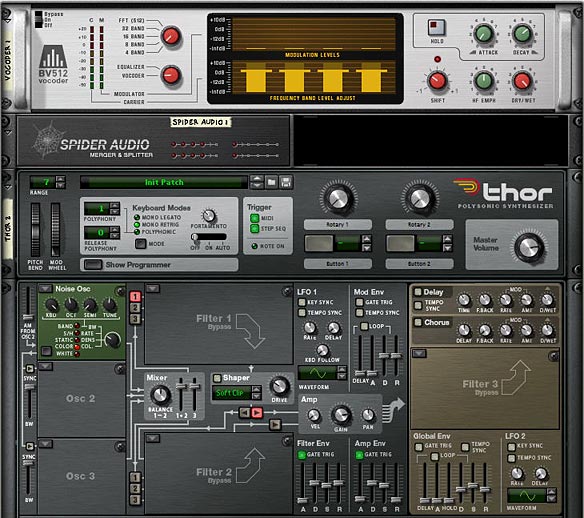Click the vocoder Attack knob
Viewport: 584px width, 518px height.
(484, 34)
